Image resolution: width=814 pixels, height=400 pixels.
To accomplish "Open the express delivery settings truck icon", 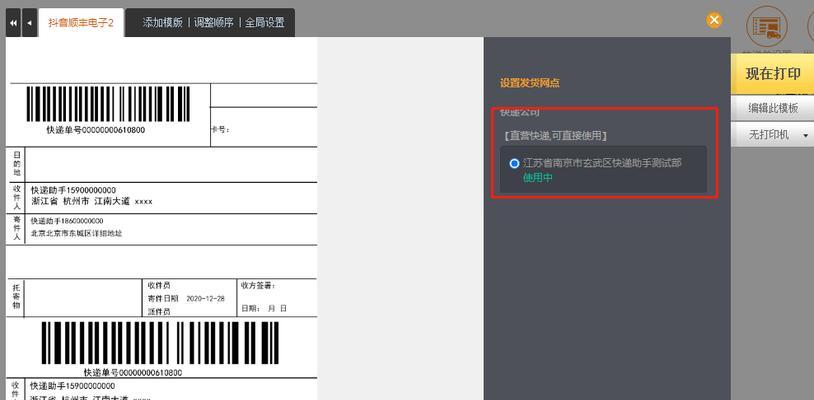I will pos(766,27).
